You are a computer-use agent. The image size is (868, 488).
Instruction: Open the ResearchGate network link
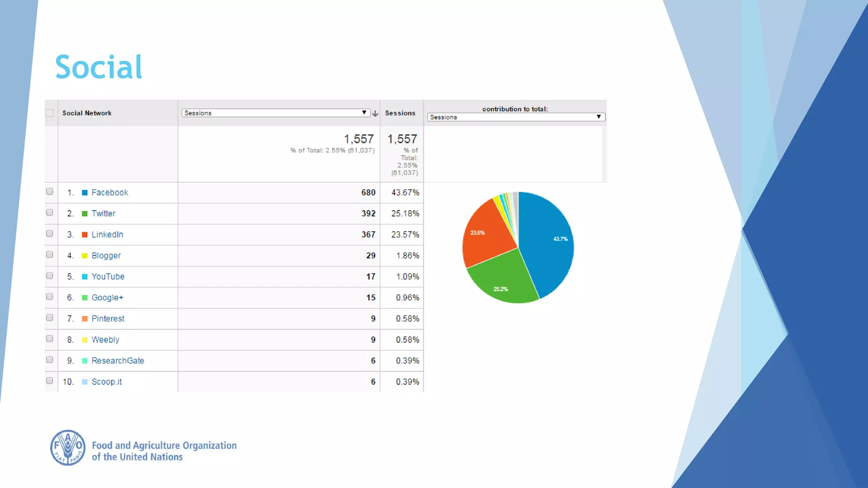click(118, 360)
